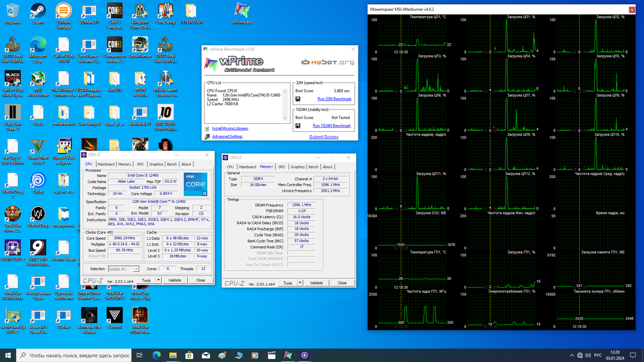
Task: Launch 3DMark Vantage from the desktop
Action: (x=63, y=11)
